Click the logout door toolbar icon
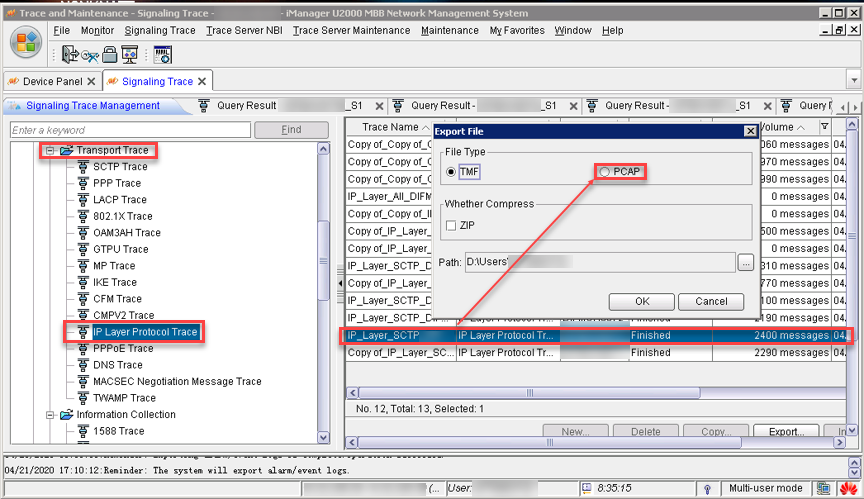This screenshot has width=864, height=499. pos(71,55)
